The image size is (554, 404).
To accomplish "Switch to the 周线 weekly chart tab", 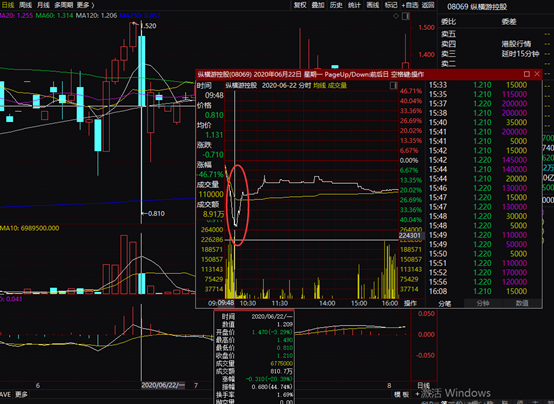I will 25,5.
